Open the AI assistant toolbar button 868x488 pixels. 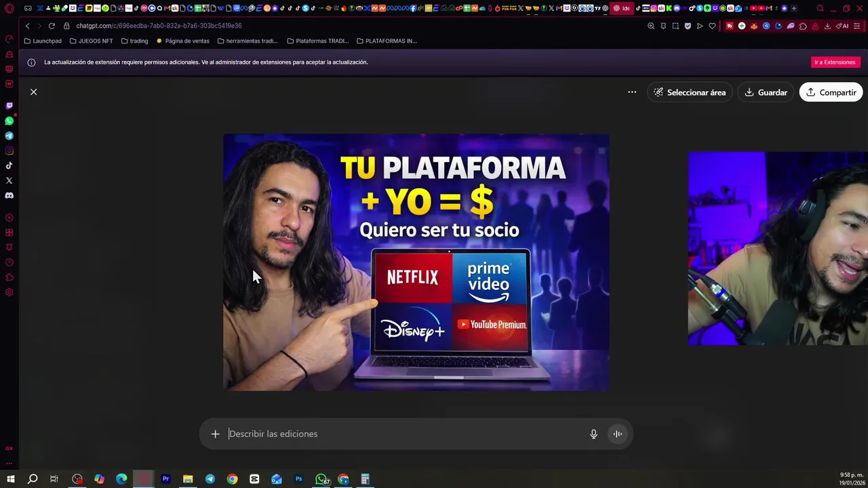(842, 26)
